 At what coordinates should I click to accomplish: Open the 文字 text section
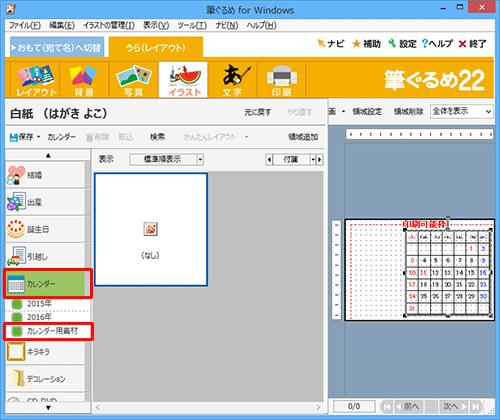pos(232,80)
